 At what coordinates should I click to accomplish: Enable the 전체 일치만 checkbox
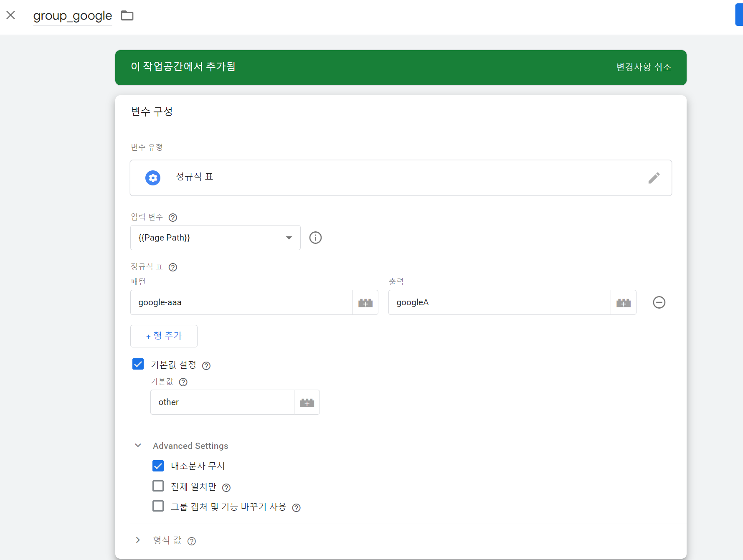pyautogui.click(x=158, y=486)
